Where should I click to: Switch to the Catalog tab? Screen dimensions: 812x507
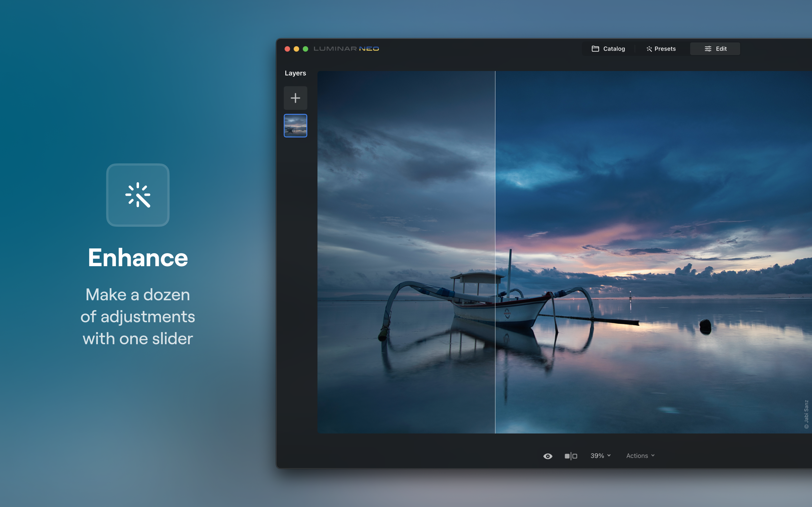pos(608,49)
